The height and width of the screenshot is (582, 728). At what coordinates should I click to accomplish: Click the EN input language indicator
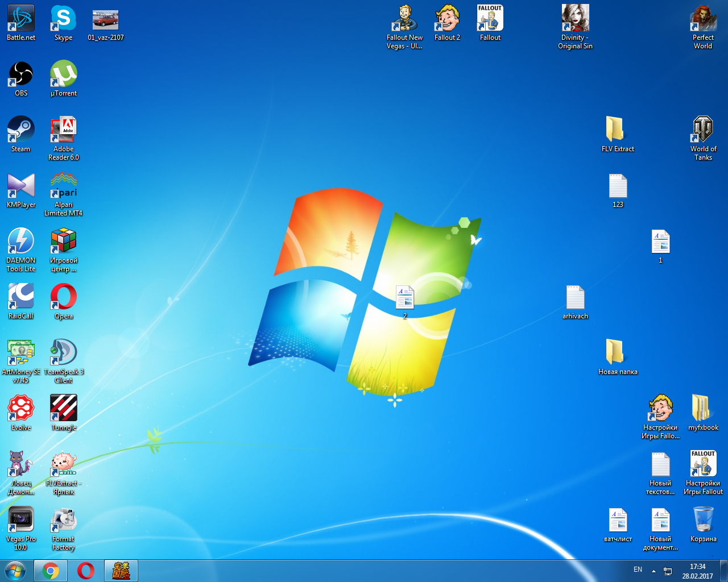click(638, 569)
